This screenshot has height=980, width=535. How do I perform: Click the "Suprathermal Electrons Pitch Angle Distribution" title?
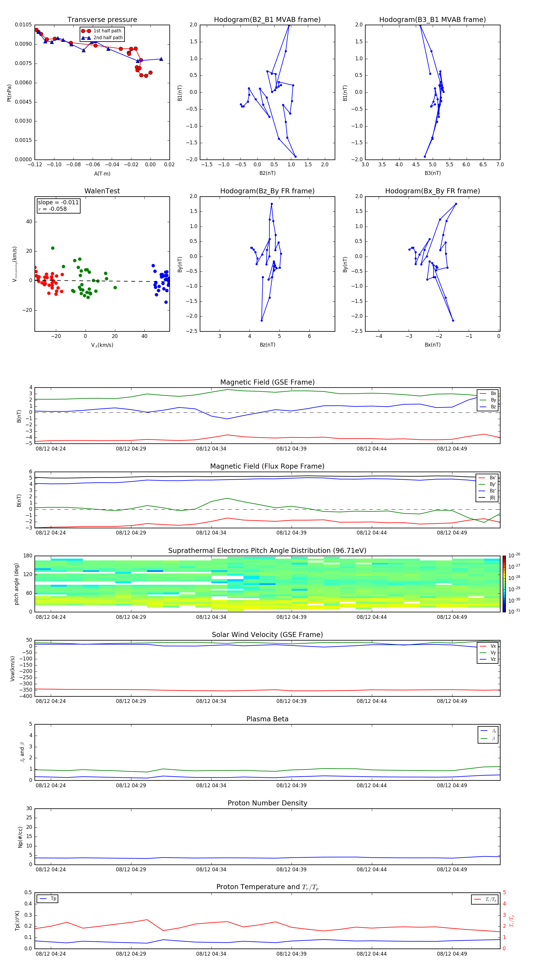tap(267, 551)
